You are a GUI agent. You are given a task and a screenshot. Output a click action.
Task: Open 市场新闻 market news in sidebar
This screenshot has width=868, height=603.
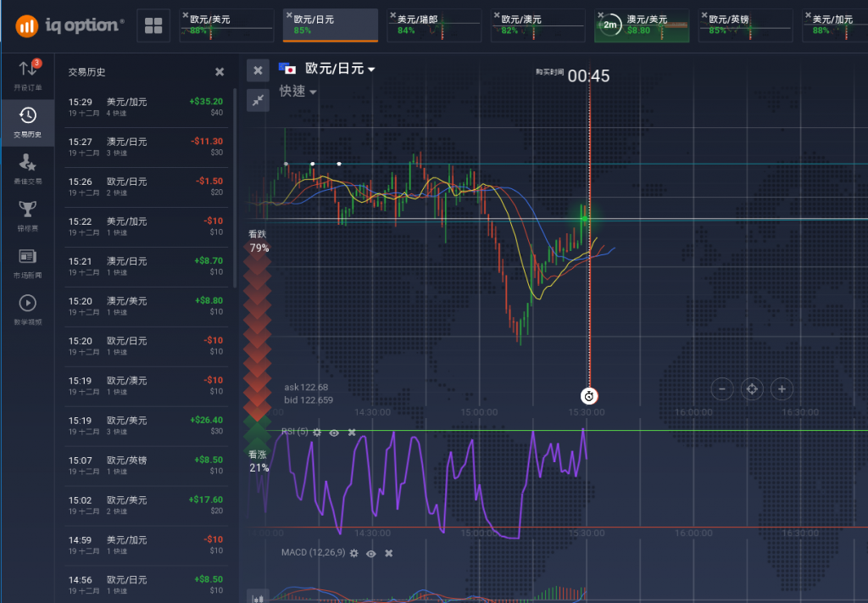coord(27,261)
